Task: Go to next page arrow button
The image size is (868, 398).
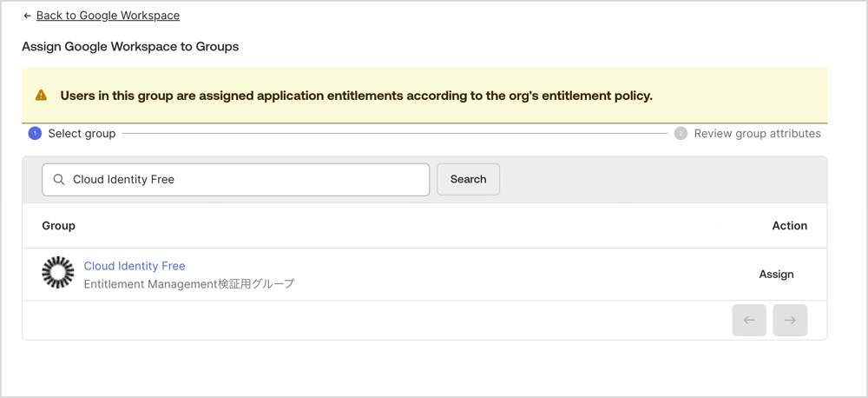Action: 790,320
